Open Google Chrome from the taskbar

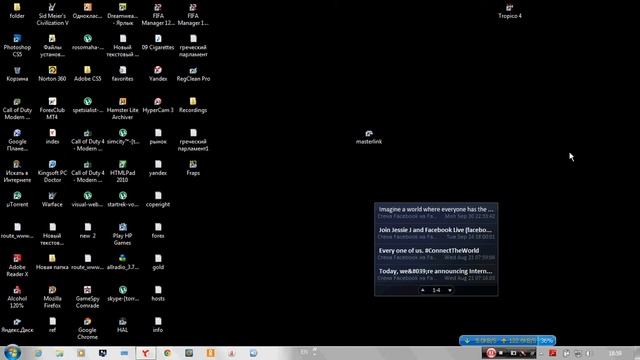[167, 353]
